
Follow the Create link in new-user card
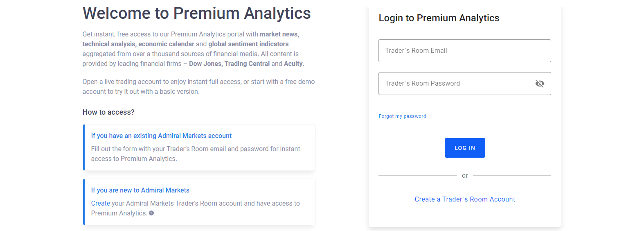100,204
